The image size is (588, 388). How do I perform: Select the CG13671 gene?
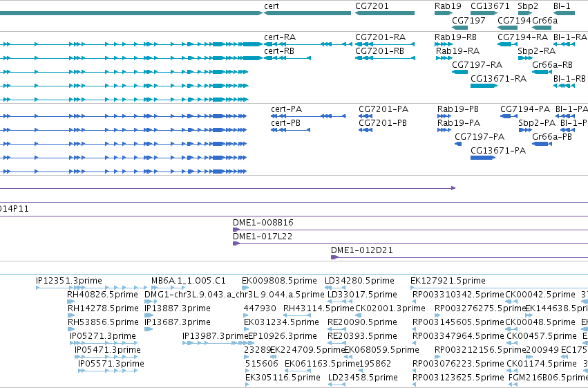[484, 13]
